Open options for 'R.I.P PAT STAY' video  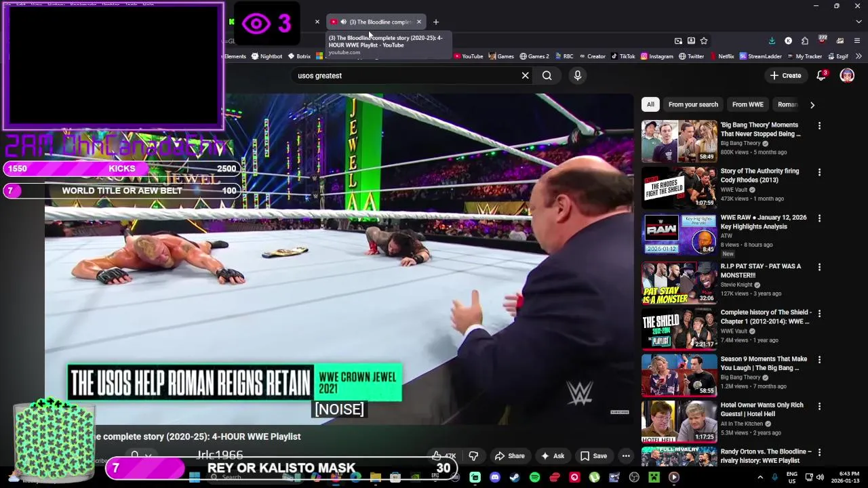click(x=819, y=267)
